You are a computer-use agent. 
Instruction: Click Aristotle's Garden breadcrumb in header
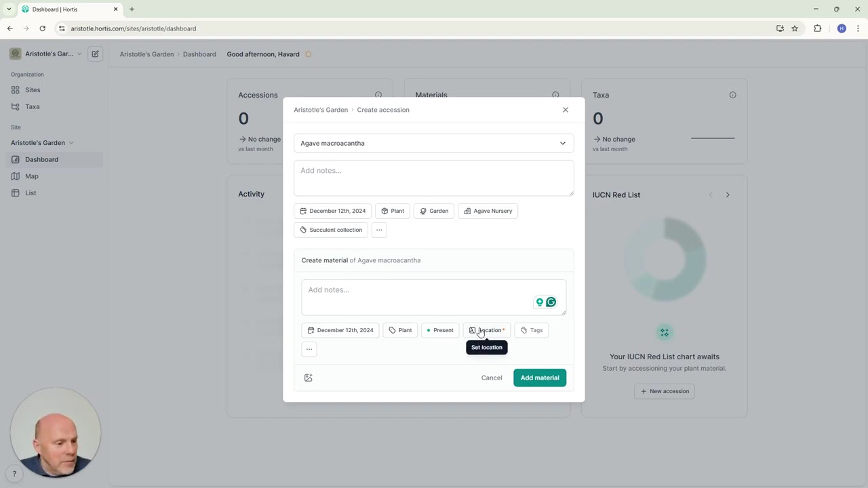pos(146,54)
